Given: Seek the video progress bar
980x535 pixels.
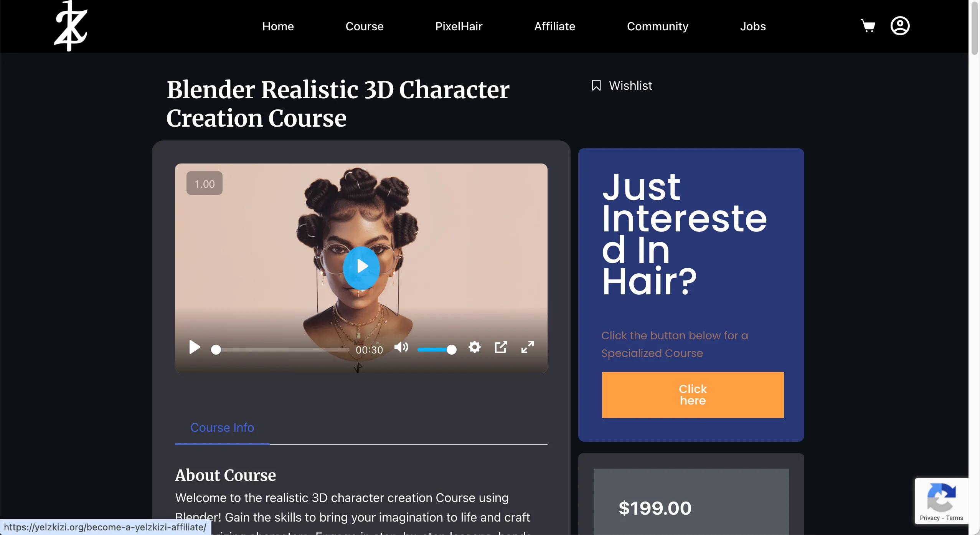Looking at the screenshot, I should (280, 350).
